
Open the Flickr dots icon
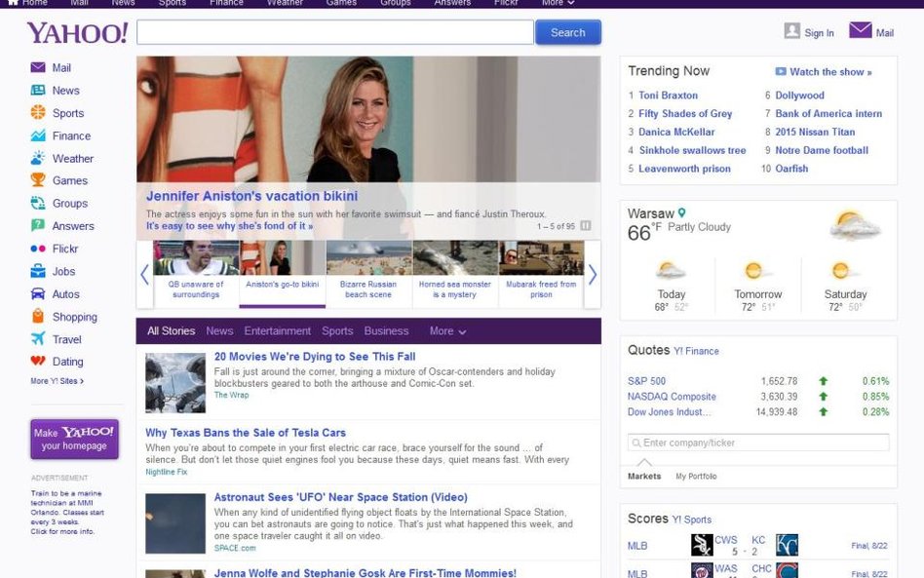point(38,249)
